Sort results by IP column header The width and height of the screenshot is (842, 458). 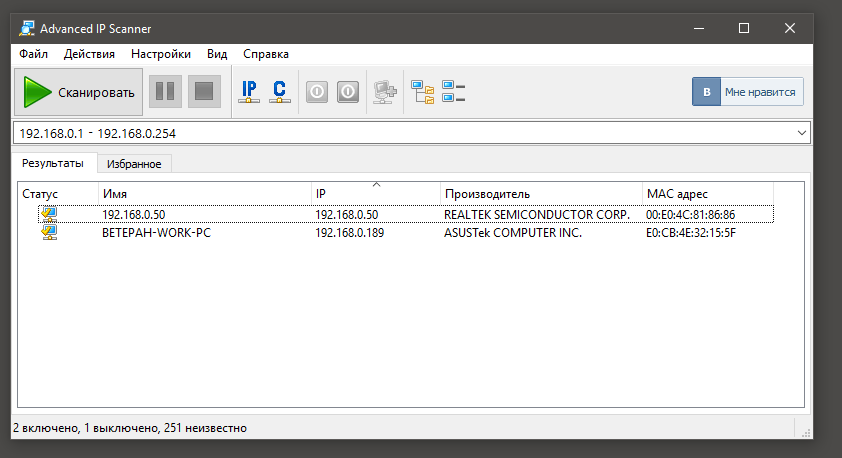(x=375, y=193)
